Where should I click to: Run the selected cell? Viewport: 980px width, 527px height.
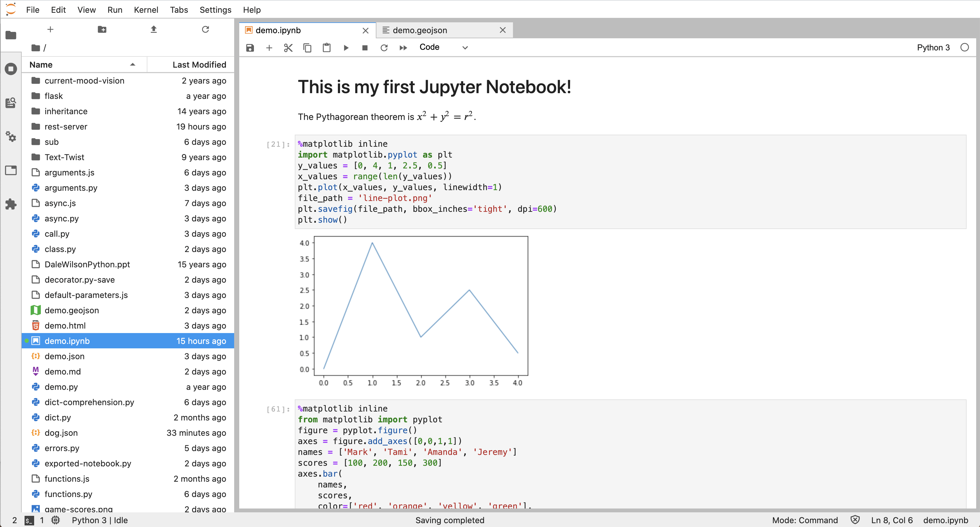tap(346, 48)
